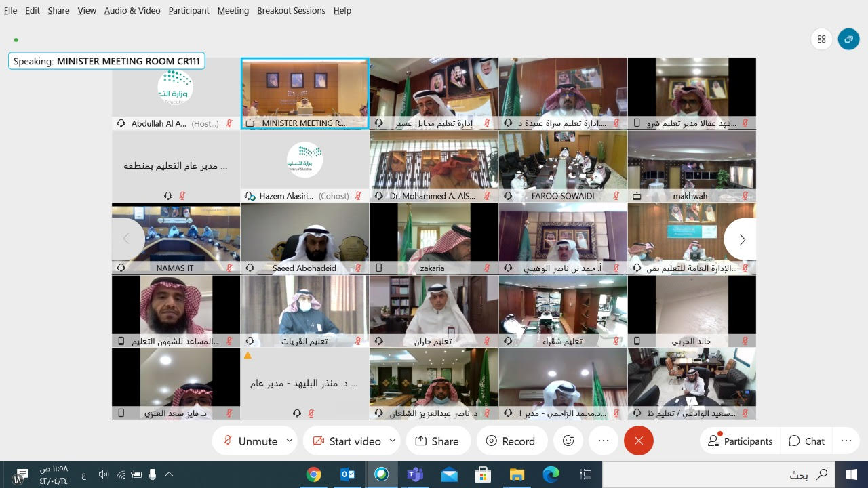
Task: Click the blue floating window icon
Action: click(x=848, y=39)
